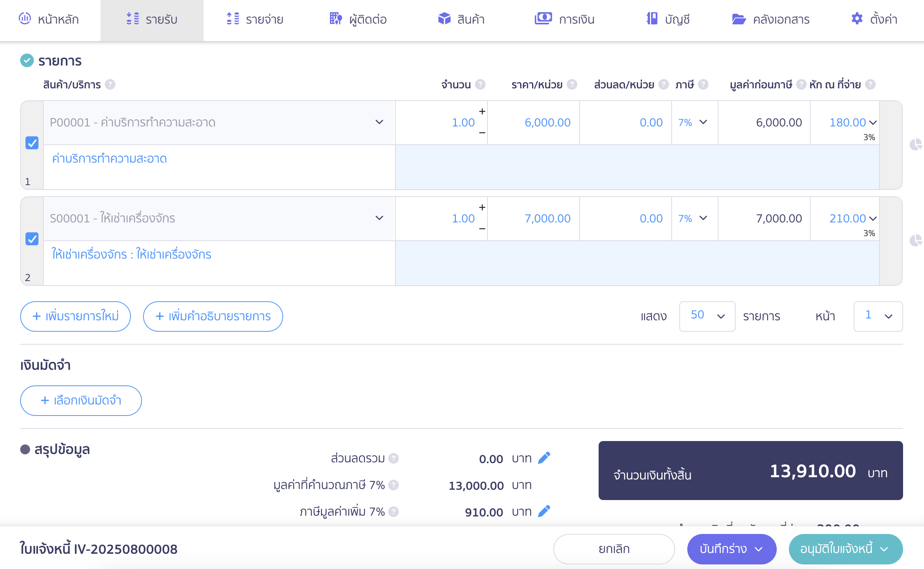
Task: Click the help icon next to หัก ณ ที่จ่าย
Action: coord(870,85)
